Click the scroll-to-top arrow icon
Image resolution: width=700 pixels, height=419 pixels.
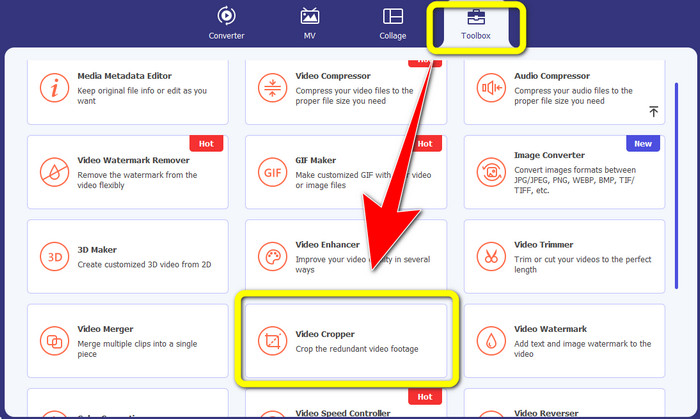pos(654,111)
